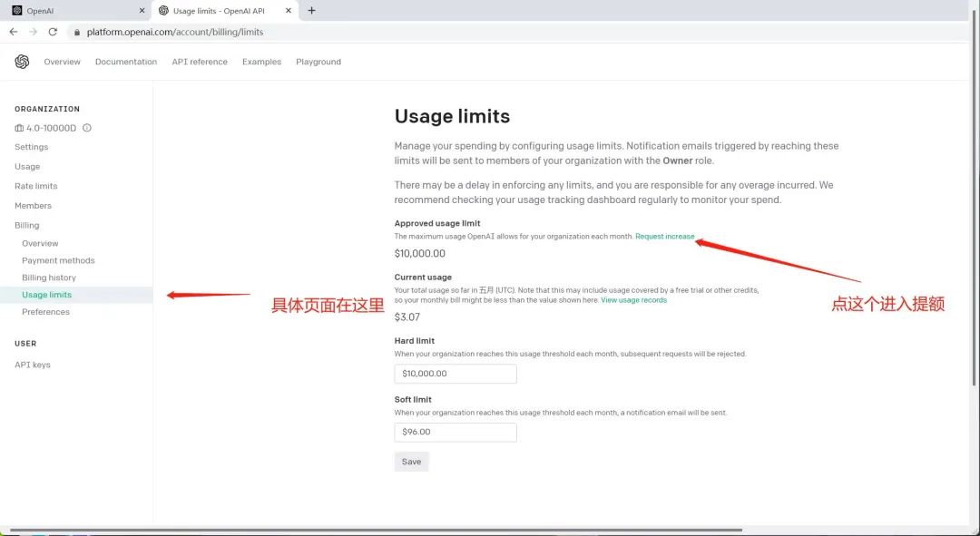
Task: Select the Usage limits browser tab
Action: pyautogui.click(x=224, y=11)
